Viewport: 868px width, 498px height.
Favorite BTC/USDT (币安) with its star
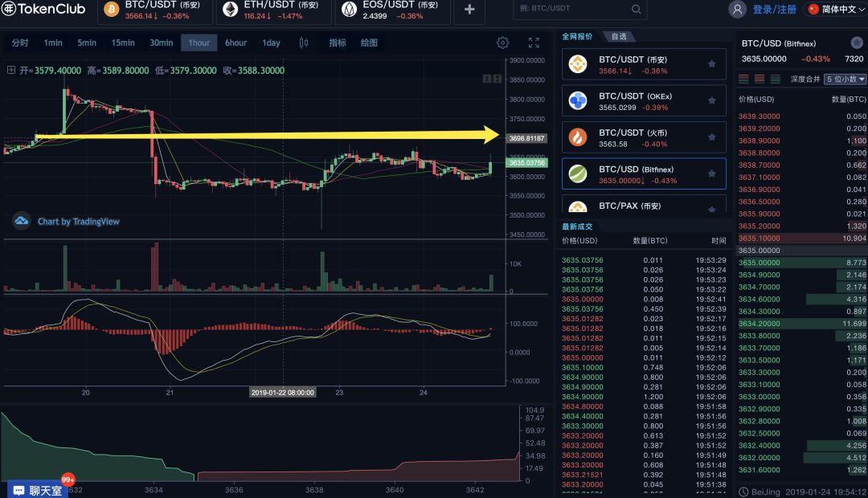pyautogui.click(x=712, y=64)
